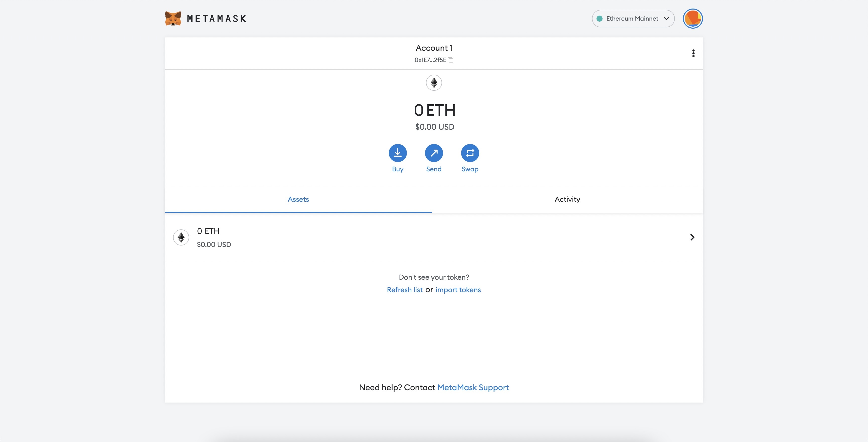Click the import tokens link
Viewport: 868px width, 442px height.
pyautogui.click(x=458, y=290)
